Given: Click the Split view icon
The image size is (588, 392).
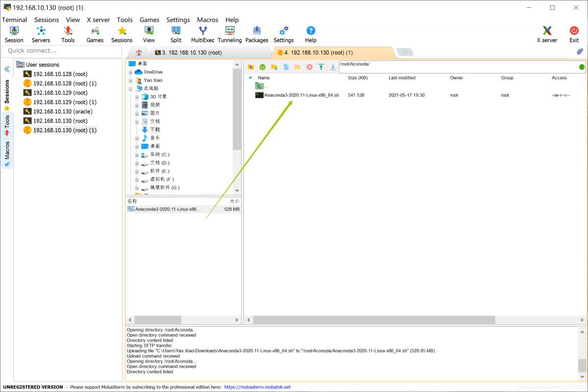Looking at the screenshot, I should [x=176, y=33].
